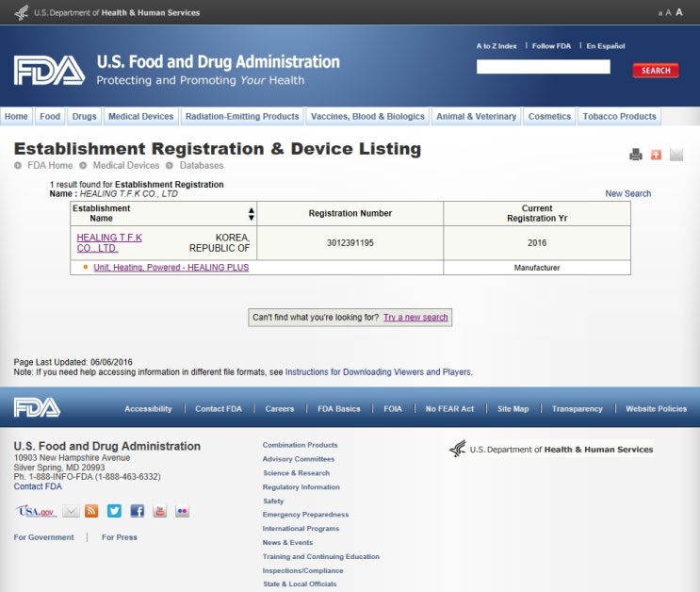Click the FDA logo in the header
700x592 pixels.
[49, 71]
